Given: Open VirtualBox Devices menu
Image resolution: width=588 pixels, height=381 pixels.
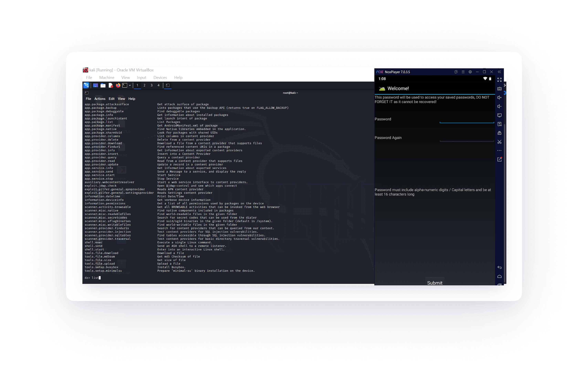Looking at the screenshot, I should pos(160,77).
